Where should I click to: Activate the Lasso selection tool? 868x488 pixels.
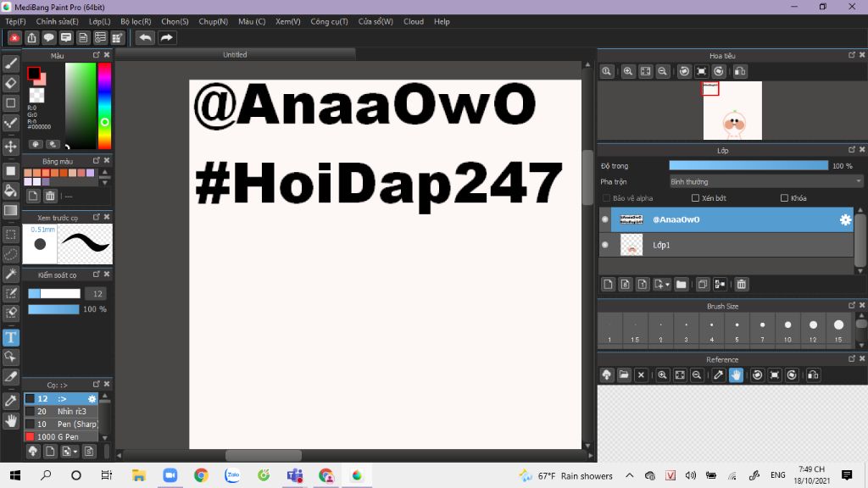pyautogui.click(x=10, y=254)
